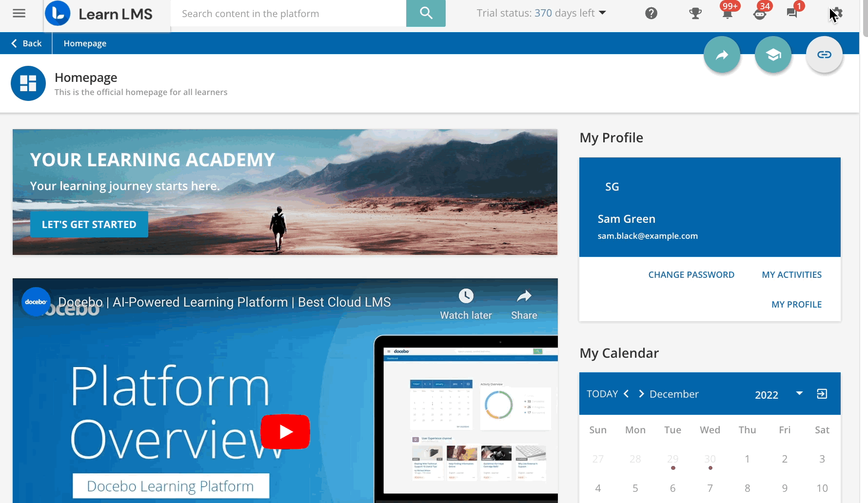Select December 9 in calendar
Image resolution: width=868 pixels, height=503 pixels.
[785, 488]
